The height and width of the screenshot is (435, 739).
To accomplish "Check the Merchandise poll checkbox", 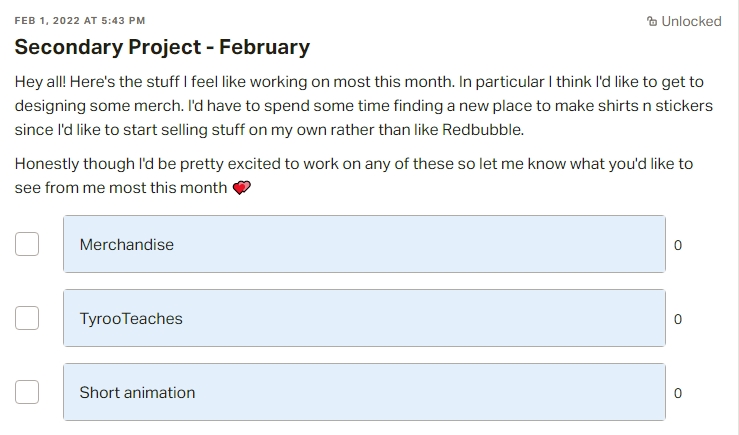I will coord(27,244).
